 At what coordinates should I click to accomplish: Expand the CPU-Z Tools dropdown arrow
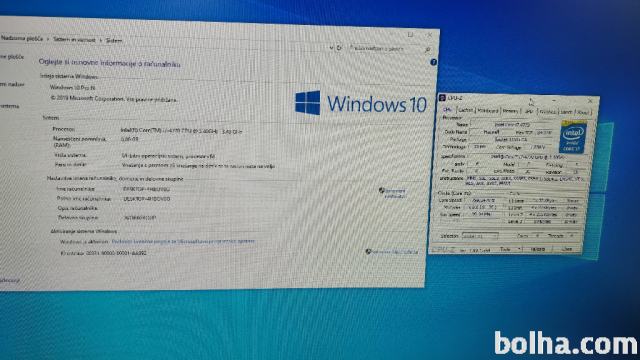[x=519, y=249]
